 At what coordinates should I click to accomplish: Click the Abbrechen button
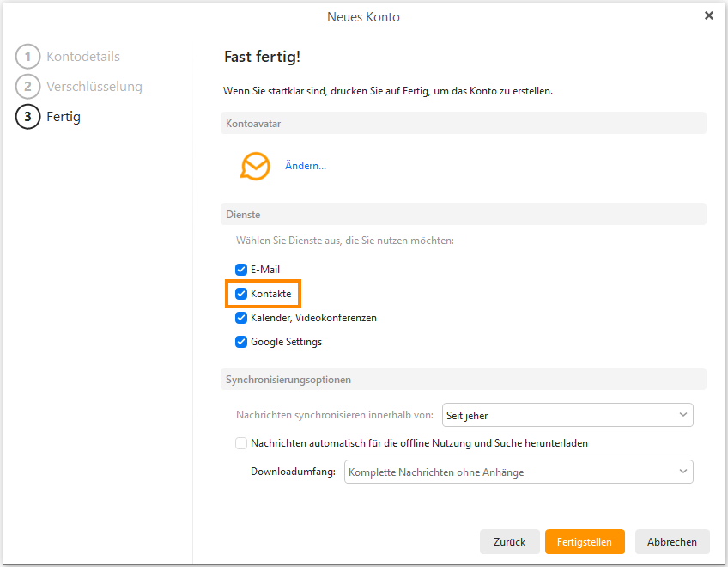click(x=672, y=542)
